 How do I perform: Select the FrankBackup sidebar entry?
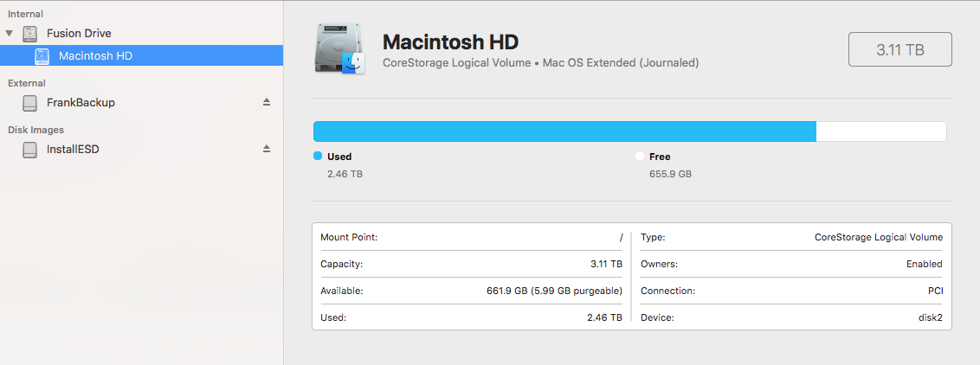pos(81,103)
